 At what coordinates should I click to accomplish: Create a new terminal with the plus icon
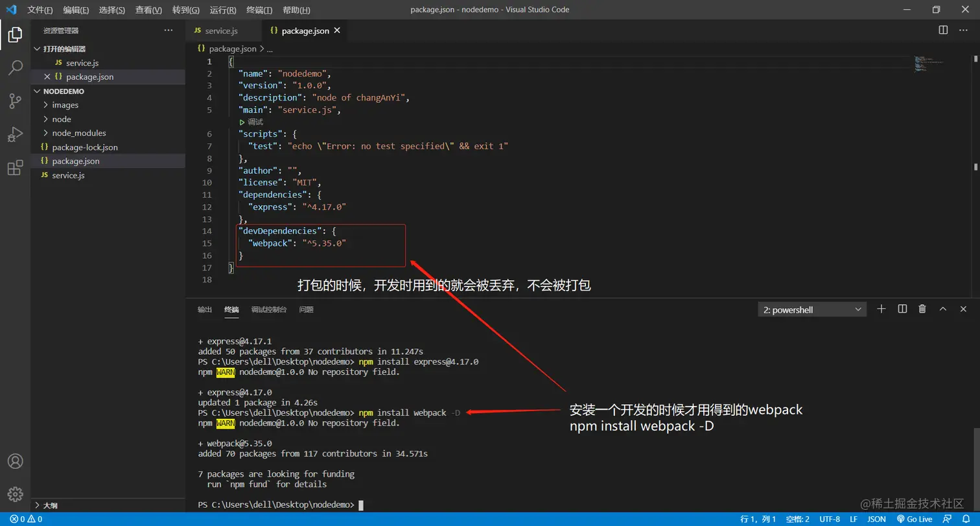[x=881, y=309]
